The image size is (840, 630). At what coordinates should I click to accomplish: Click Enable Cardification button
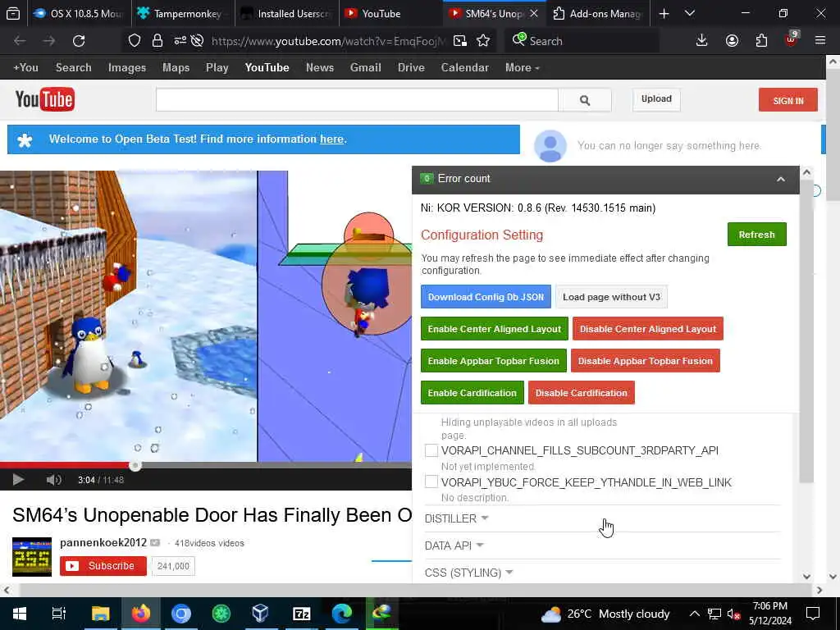tap(472, 393)
